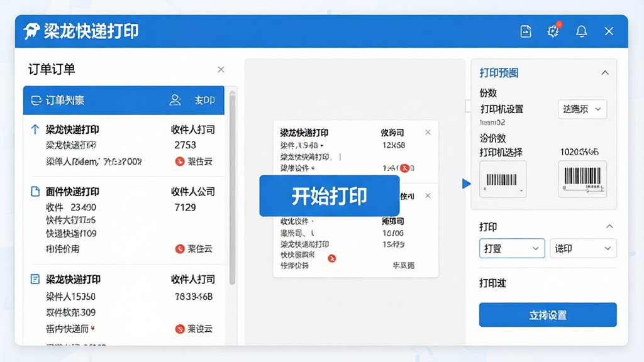Open the right 打印 section dropdown
Screen dimensions: 644x362
[x=583, y=248]
